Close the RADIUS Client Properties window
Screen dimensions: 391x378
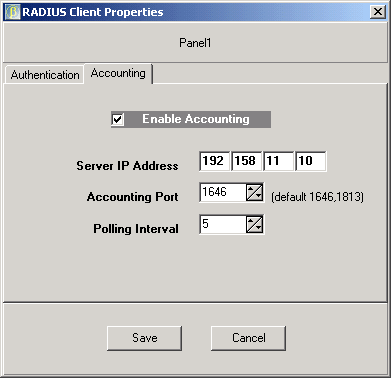tap(378, 12)
